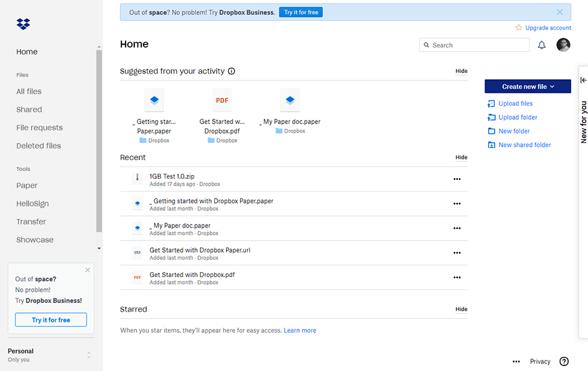Hide the Recent section

click(x=461, y=158)
